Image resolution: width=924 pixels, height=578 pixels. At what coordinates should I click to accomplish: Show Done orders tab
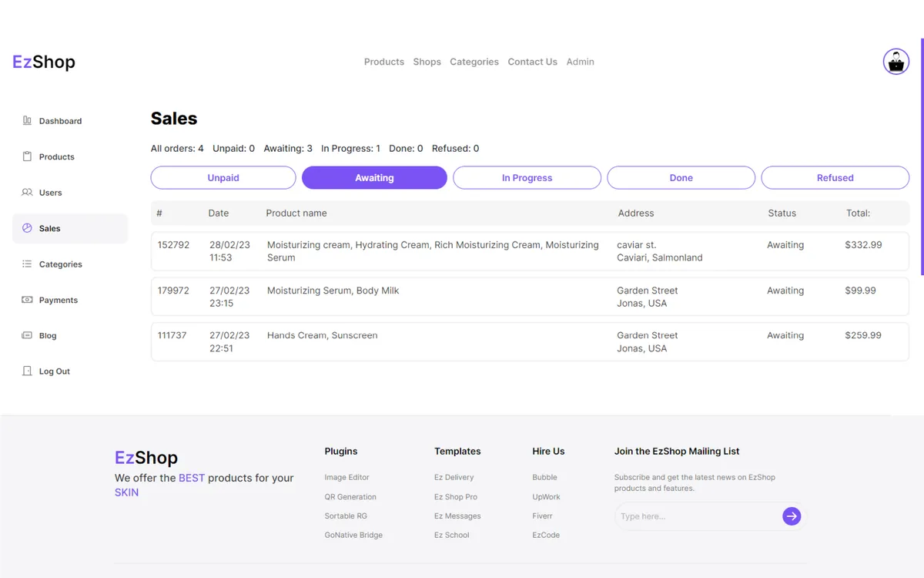pos(681,177)
